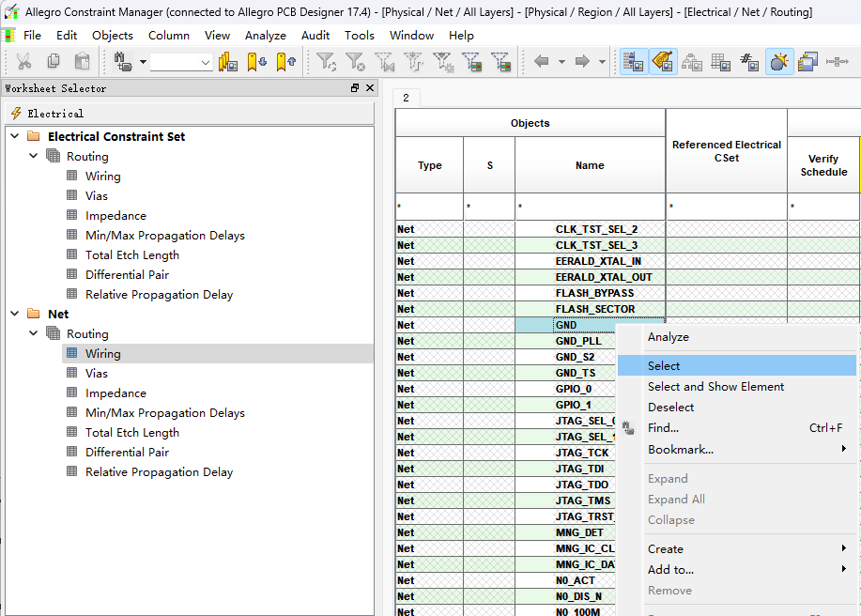Image resolution: width=861 pixels, height=616 pixels.
Task: Open the Back arrow history dropdown
Action: (561, 62)
